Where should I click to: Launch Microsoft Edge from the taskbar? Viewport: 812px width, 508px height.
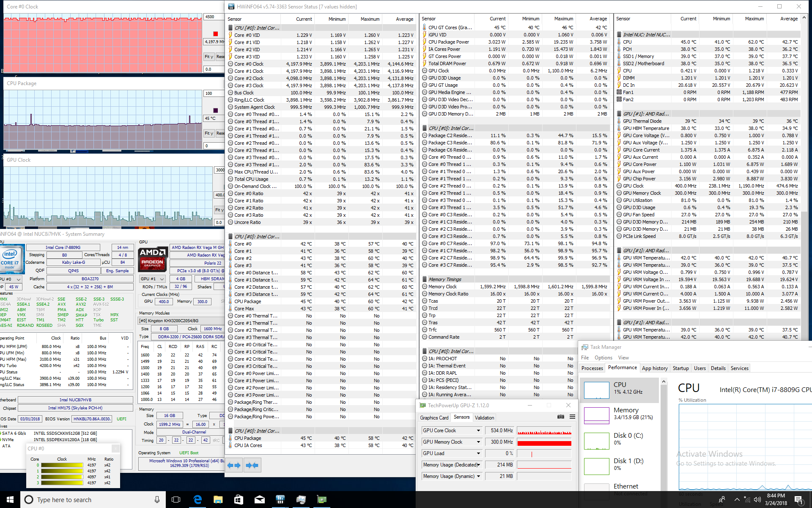198,500
